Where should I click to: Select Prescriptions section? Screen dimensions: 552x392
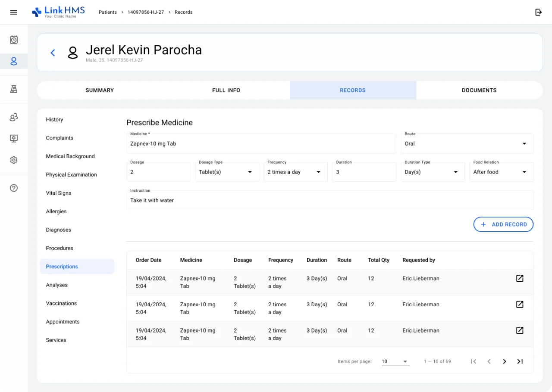[x=77, y=267]
